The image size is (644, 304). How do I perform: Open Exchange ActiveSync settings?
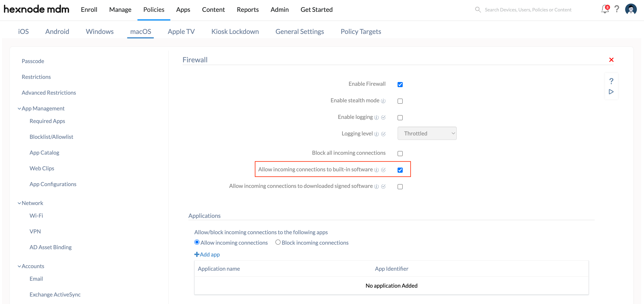coord(55,295)
